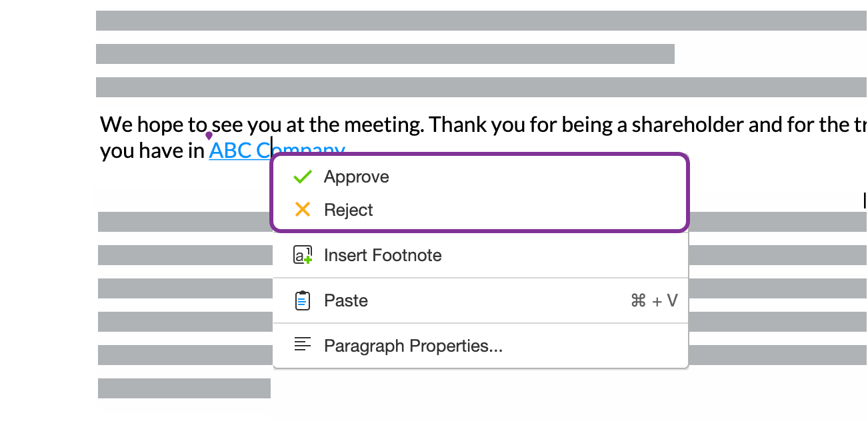This screenshot has height=421, width=868.
Task: Choose Paste from the context menu
Action: click(345, 300)
